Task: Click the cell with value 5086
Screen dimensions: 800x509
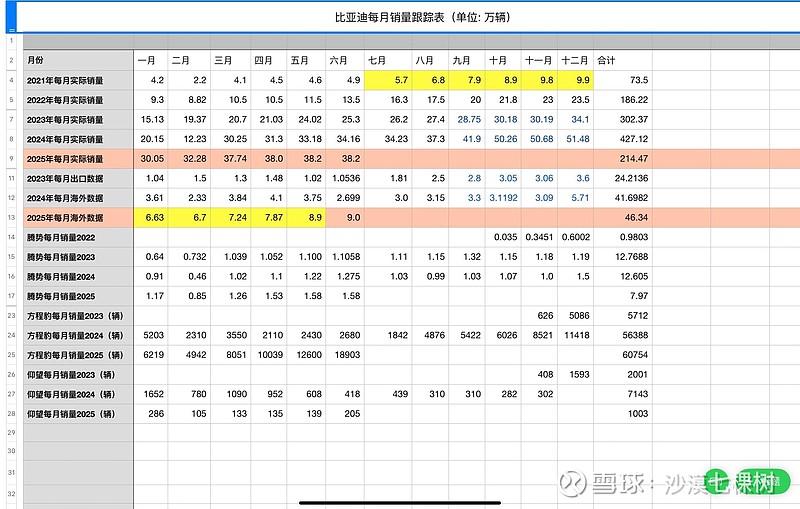Action: tap(576, 316)
